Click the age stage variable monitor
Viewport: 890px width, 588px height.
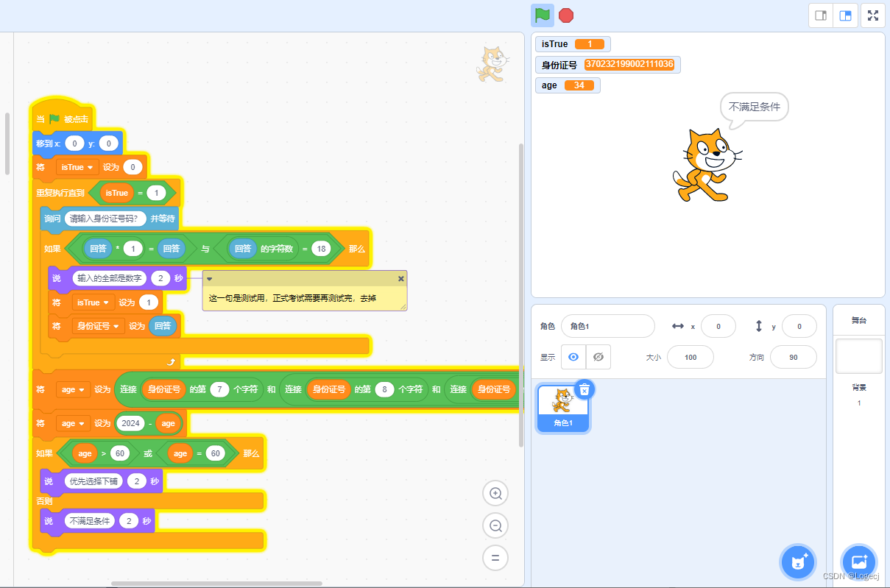tap(568, 85)
